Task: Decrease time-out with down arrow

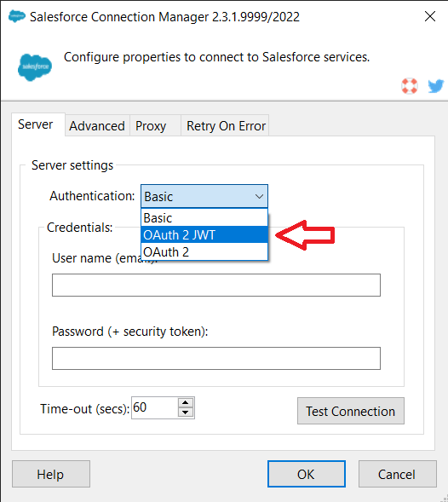Action: [x=186, y=413]
